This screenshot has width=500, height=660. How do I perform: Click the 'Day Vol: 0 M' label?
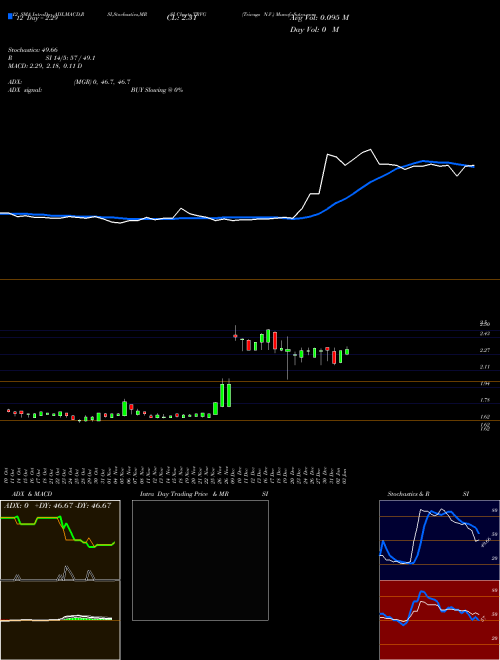(x=314, y=30)
